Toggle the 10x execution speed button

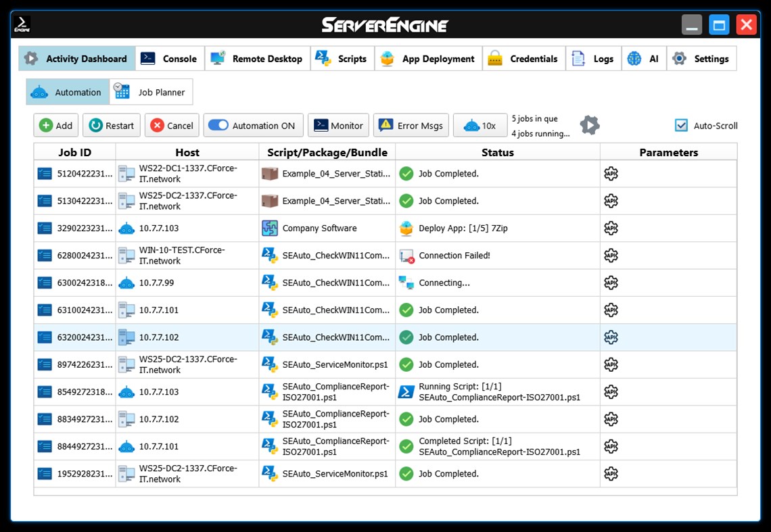(x=480, y=125)
